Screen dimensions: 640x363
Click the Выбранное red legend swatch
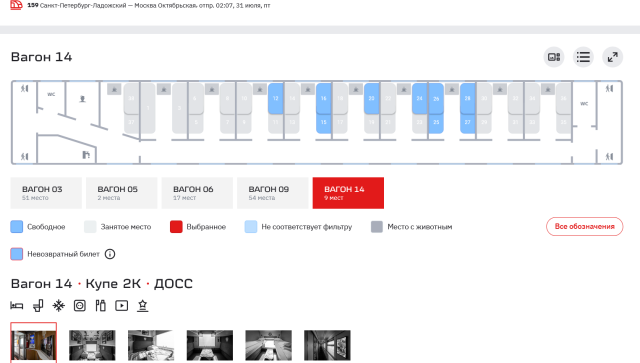click(176, 227)
